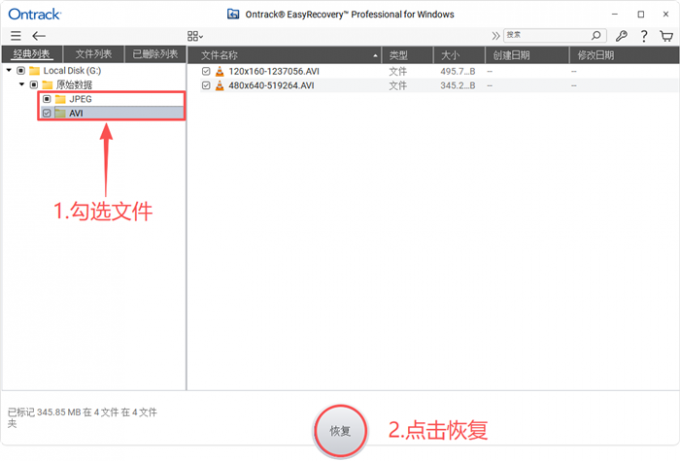Viewport: 680px width, 461px height.
Task: Open the shopping cart icon
Action: pos(667,36)
